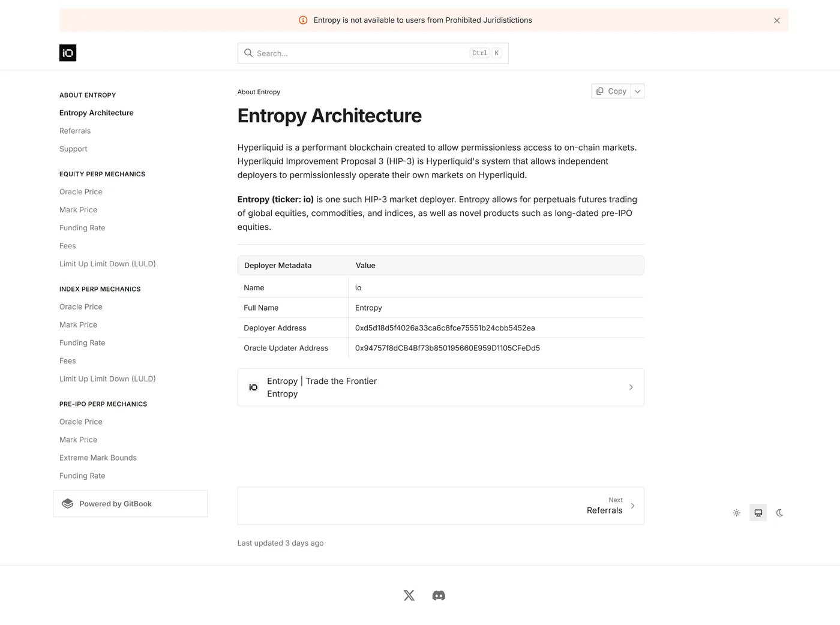Copy the page with the Copy button
The image size is (840, 625).
coord(611,91)
